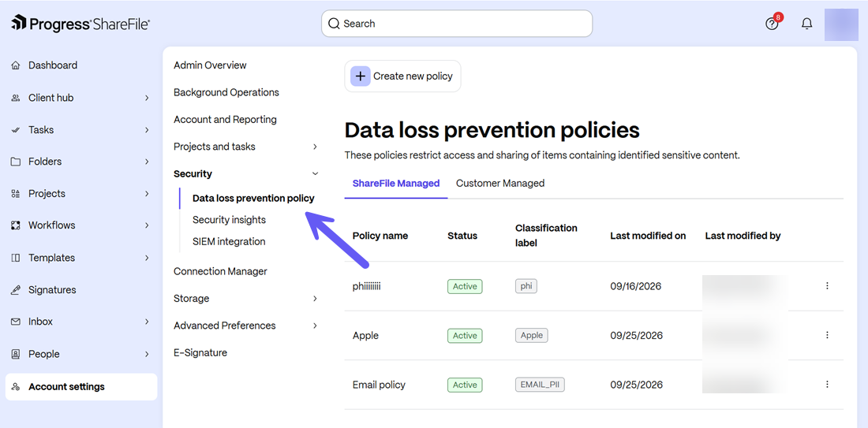The image size is (868, 428).
Task: Open Connection Manager
Action: pyautogui.click(x=220, y=271)
